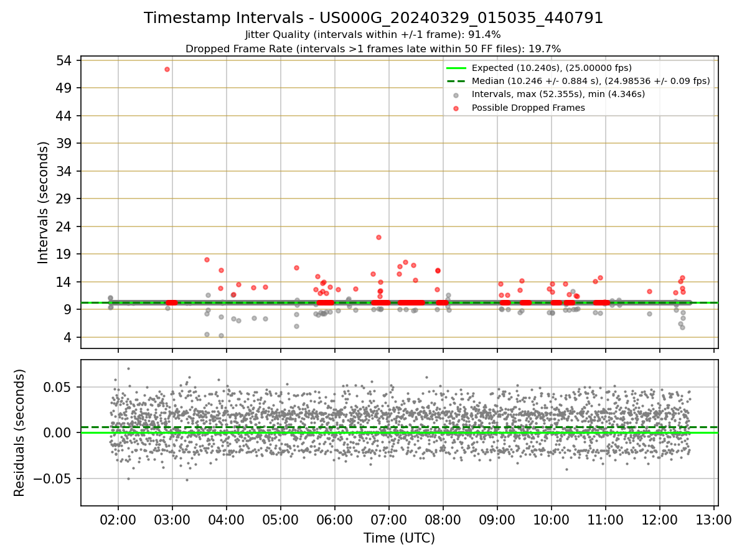This screenshot has width=747, height=560.
Task: Click the 04:00 time tick label
Action: pos(227,520)
